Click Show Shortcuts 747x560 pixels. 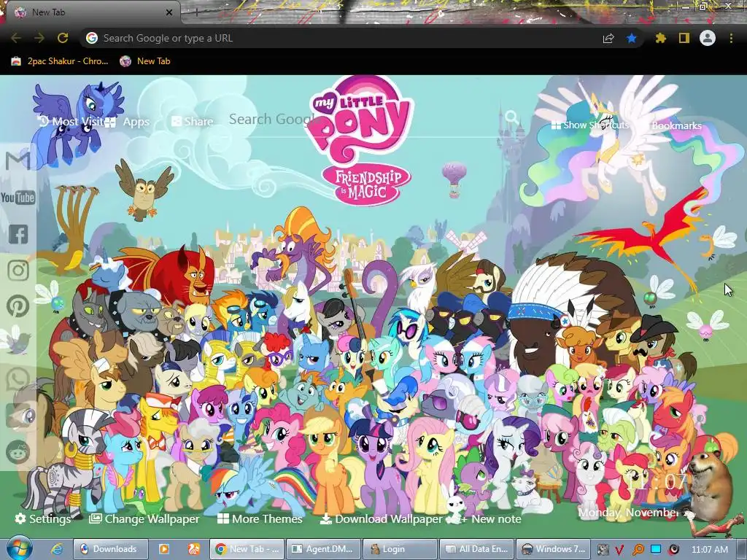pos(589,125)
